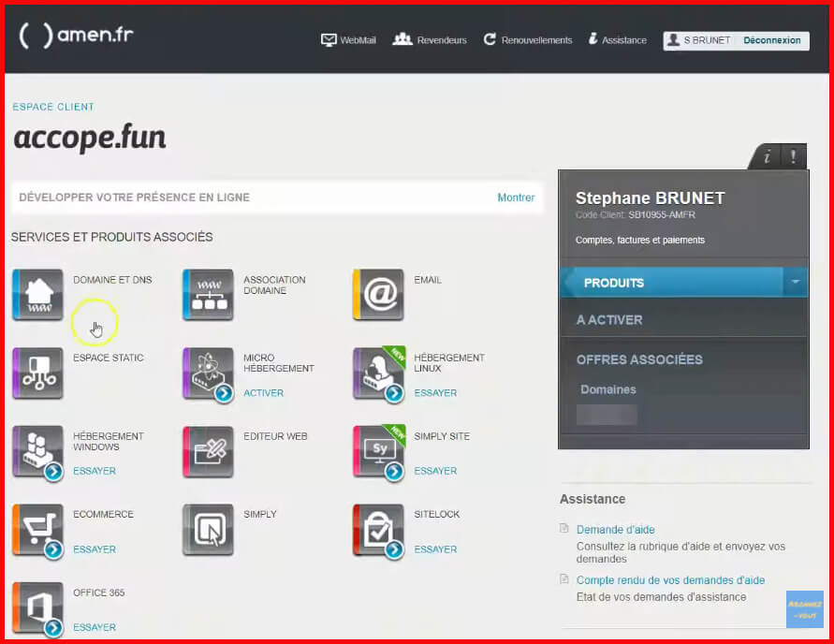Click ESSAYER under Simply Site
Screen dimensions: 834x644
tap(435, 471)
